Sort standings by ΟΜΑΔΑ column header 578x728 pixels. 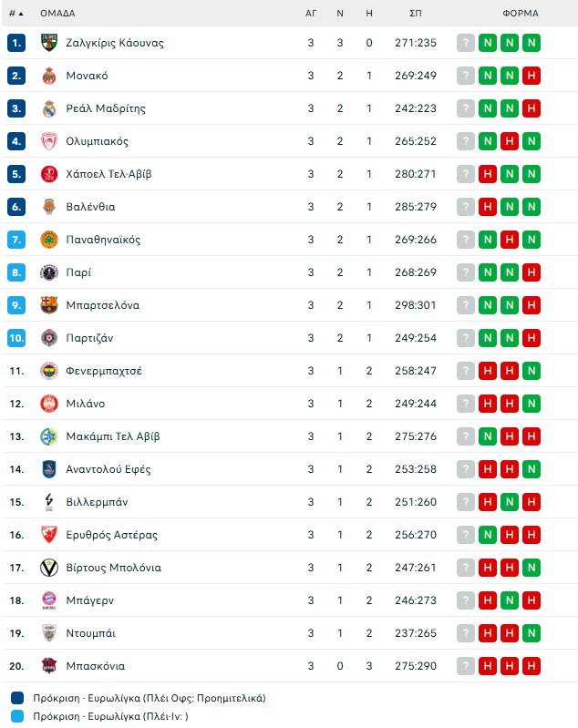click(x=57, y=14)
